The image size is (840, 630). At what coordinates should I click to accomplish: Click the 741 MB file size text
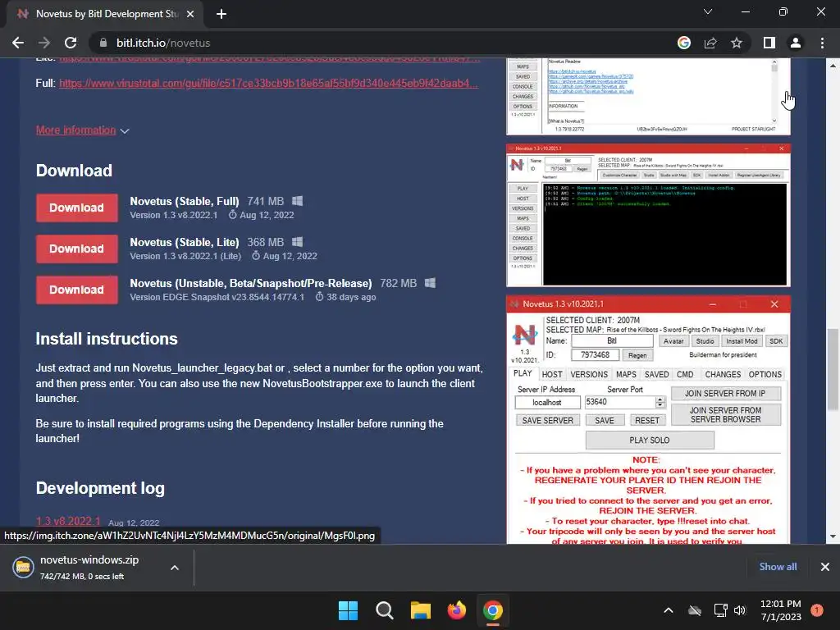click(x=265, y=201)
